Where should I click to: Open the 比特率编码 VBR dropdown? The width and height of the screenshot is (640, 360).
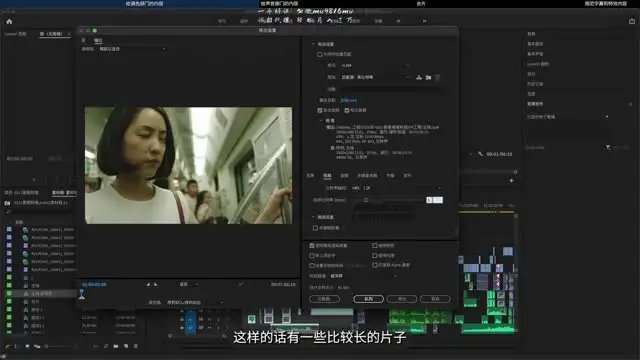396,188
